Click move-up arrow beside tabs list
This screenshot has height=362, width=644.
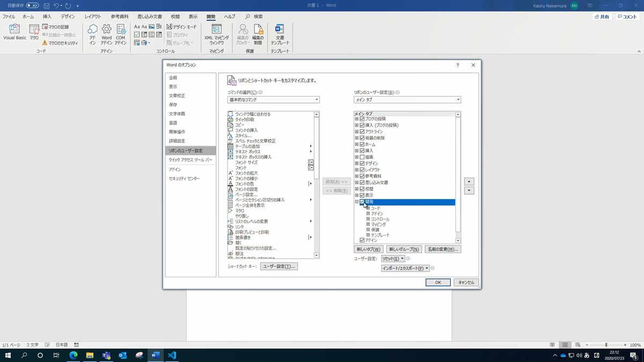(469, 181)
